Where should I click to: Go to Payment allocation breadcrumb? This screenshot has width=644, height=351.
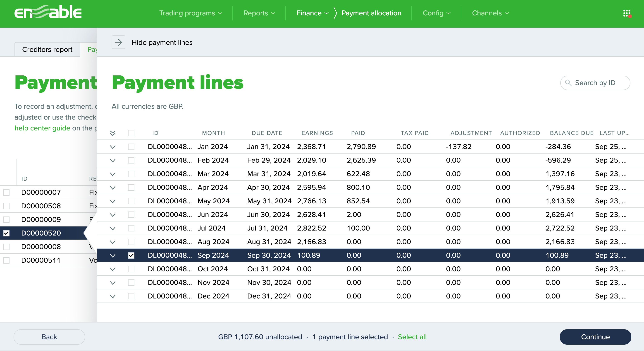coord(371,13)
